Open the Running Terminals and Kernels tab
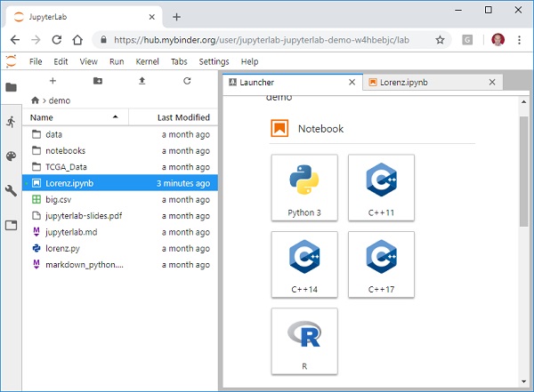 (11, 122)
